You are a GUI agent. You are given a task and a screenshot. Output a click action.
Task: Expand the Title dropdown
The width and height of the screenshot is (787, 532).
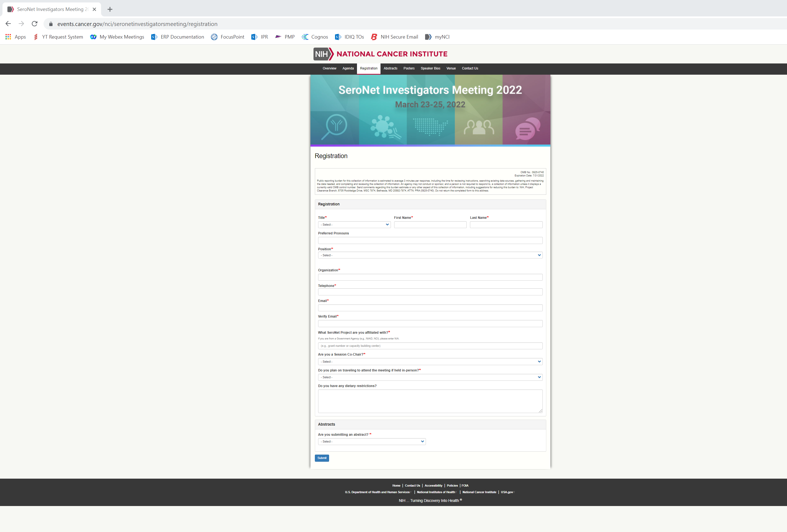354,225
